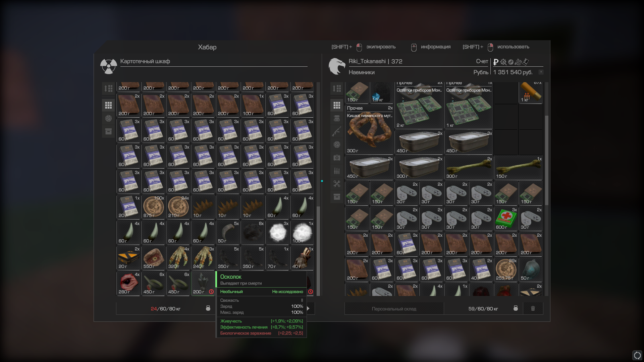The height and width of the screenshot is (362, 644).
Task: Click the trash bin icon in player inventory
Action: click(x=533, y=308)
